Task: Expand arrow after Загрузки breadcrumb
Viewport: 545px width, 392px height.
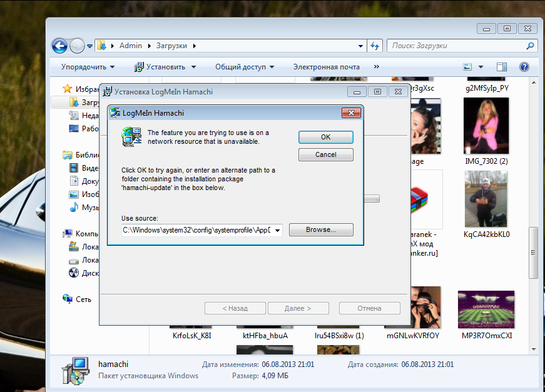Action: tap(195, 46)
